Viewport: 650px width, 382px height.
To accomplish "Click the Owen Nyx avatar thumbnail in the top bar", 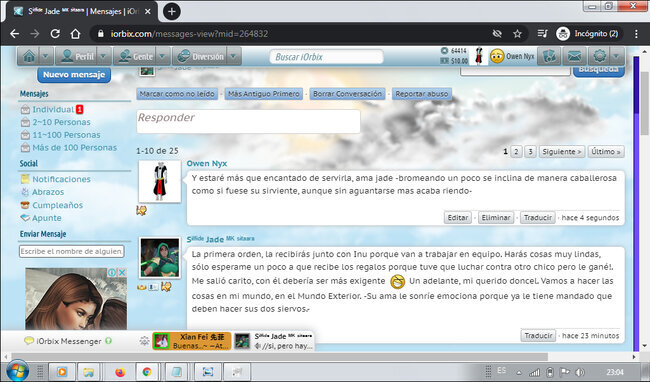I will click(479, 56).
